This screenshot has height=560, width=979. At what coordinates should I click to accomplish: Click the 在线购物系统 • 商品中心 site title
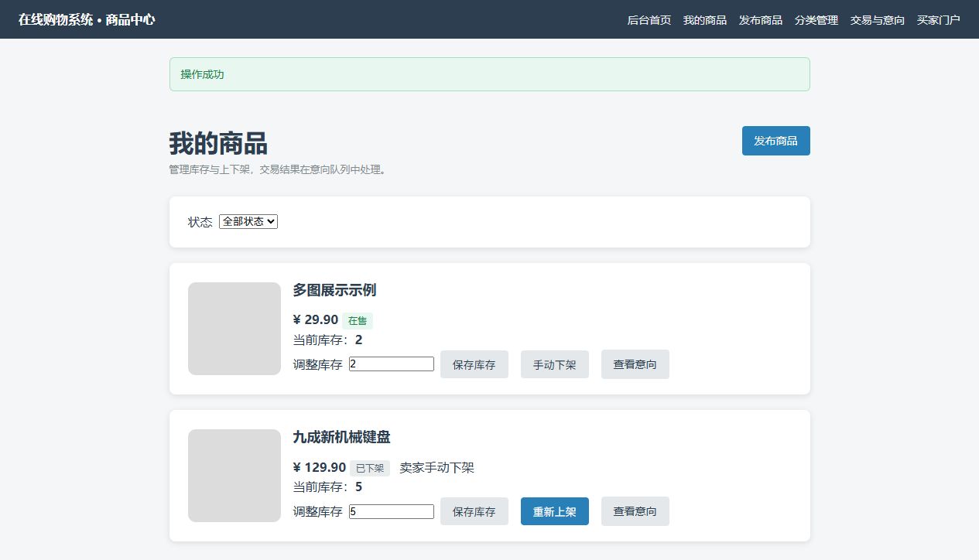[87, 19]
